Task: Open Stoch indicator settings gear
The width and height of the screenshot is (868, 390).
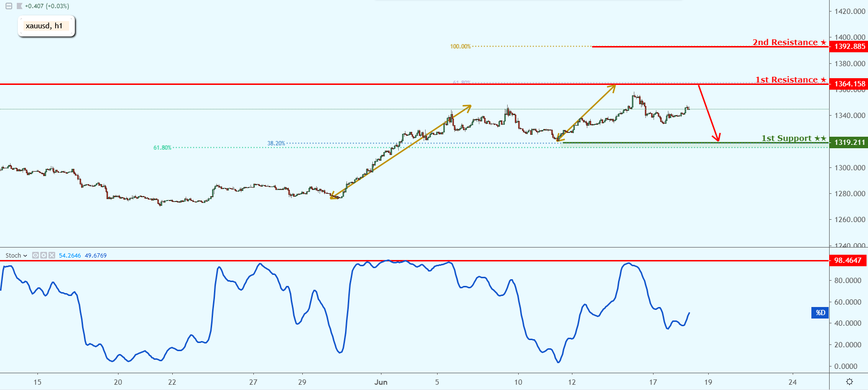Action: click(x=44, y=255)
